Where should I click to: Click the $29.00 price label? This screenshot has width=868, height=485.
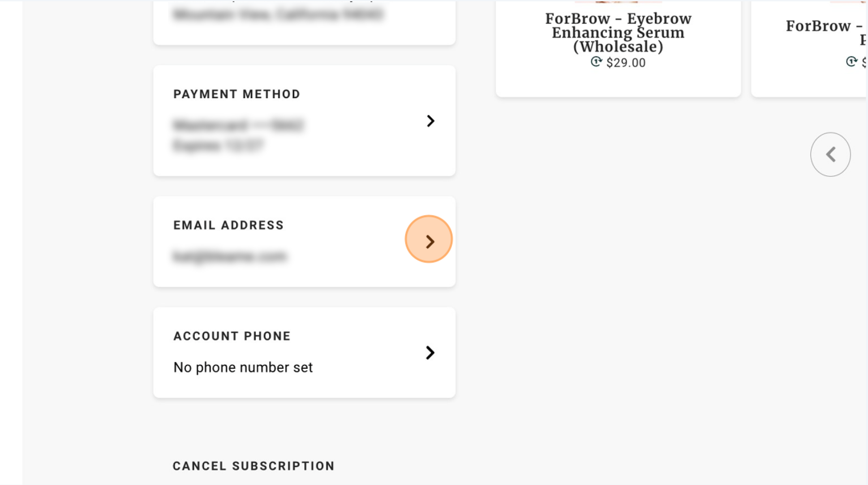[626, 63]
